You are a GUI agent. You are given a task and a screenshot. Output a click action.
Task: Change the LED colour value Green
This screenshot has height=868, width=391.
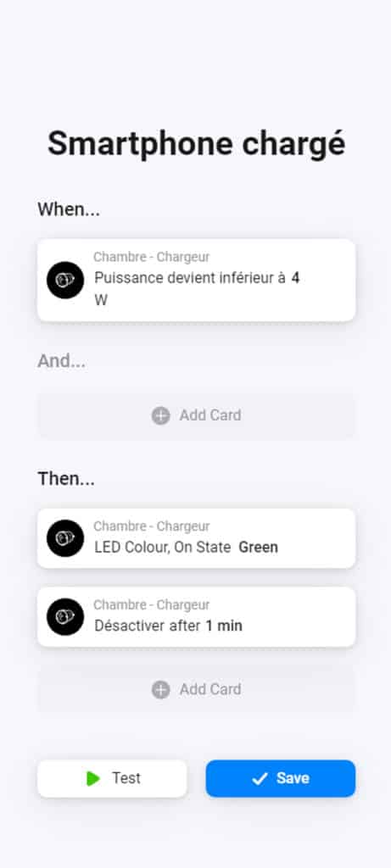pyautogui.click(x=258, y=548)
